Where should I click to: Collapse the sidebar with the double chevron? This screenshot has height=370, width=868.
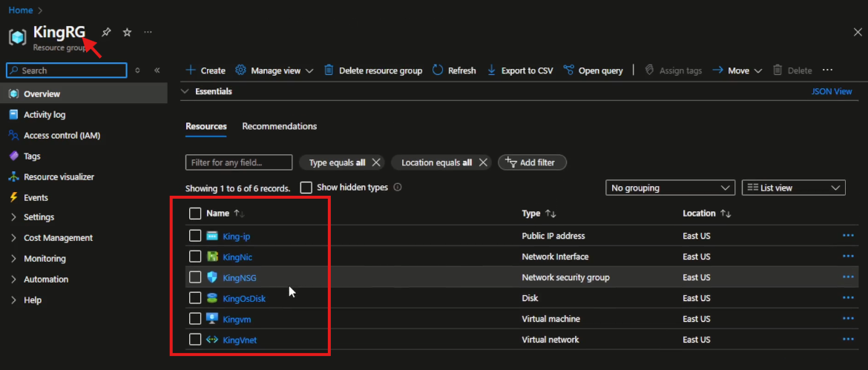click(157, 70)
